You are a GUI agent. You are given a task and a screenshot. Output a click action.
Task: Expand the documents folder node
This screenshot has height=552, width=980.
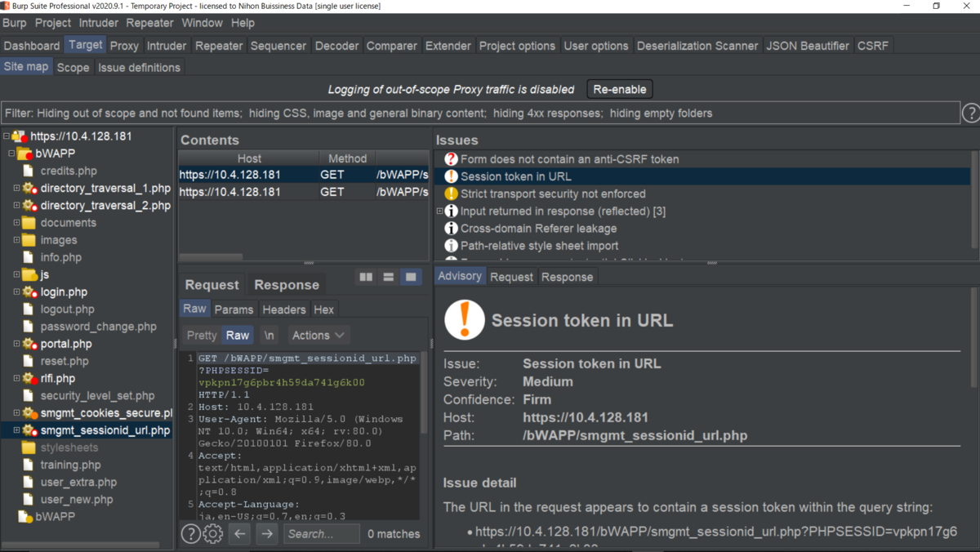(16, 223)
